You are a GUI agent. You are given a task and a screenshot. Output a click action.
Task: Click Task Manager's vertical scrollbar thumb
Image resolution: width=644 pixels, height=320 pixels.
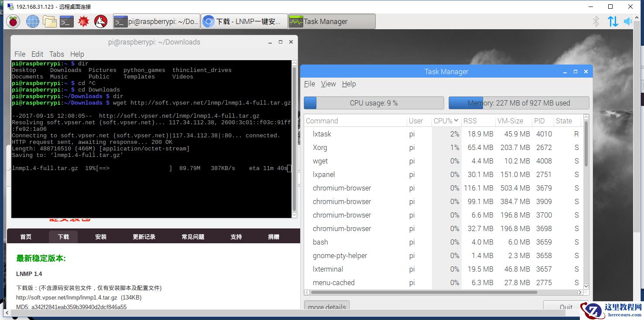(x=586, y=143)
